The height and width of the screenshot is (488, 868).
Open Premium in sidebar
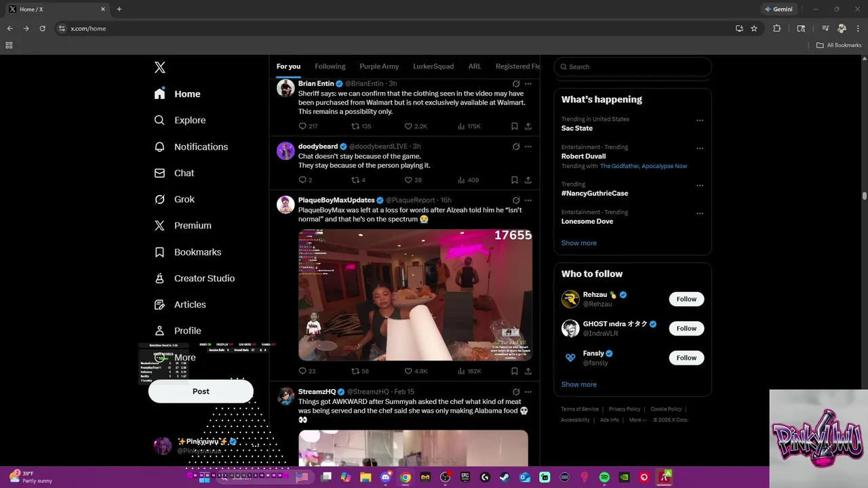[x=183, y=226]
